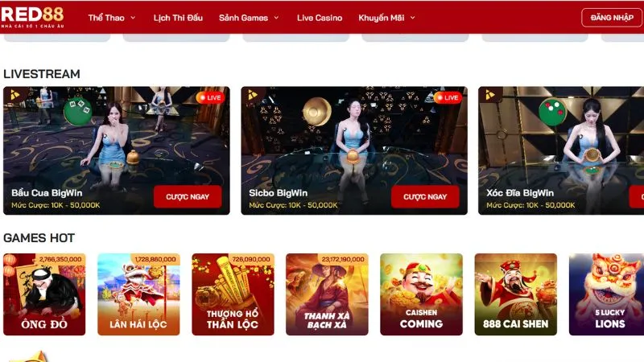Expand the Khuyến Mãi dropdown chevron
Screen dimensions: 644x362
pyautogui.click(x=413, y=18)
